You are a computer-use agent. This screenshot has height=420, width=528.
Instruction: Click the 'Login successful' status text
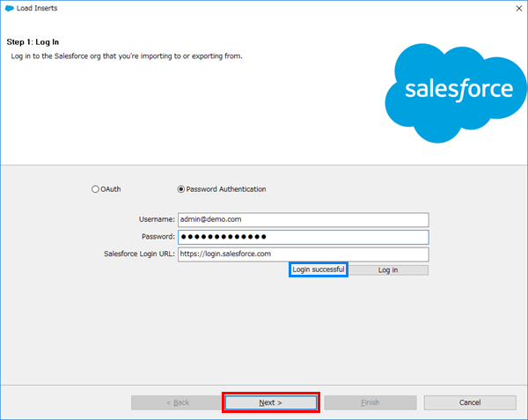point(319,269)
